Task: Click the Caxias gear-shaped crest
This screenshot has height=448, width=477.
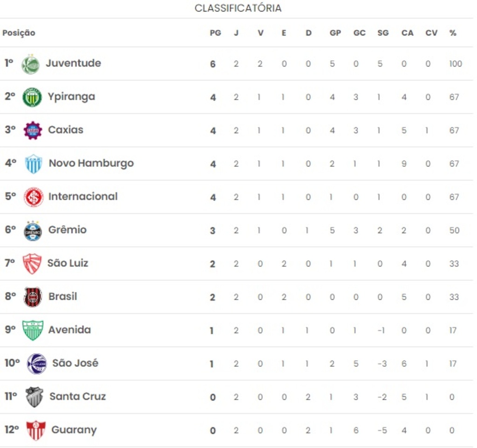Action: point(33,130)
